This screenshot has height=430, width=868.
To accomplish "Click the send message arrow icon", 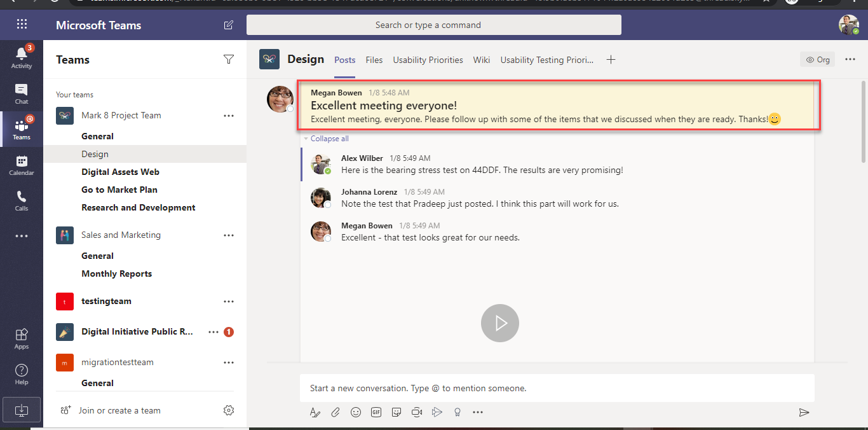I will click(x=804, y=412).
